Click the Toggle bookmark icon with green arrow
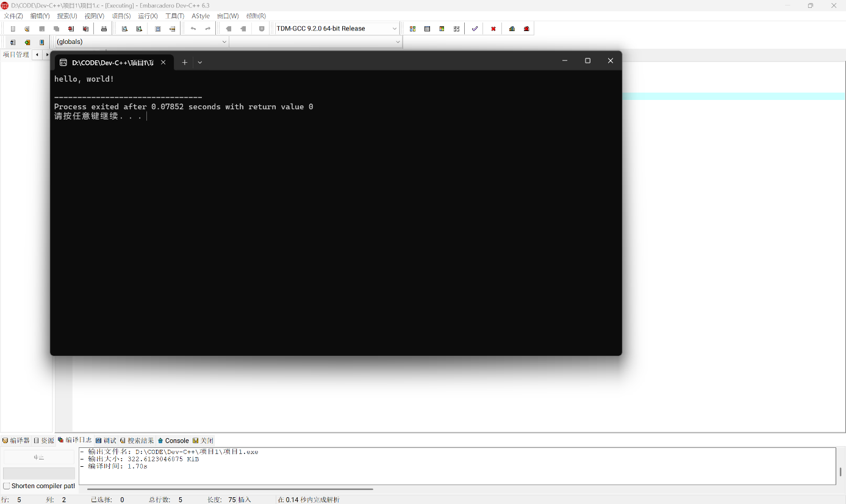 27,42
